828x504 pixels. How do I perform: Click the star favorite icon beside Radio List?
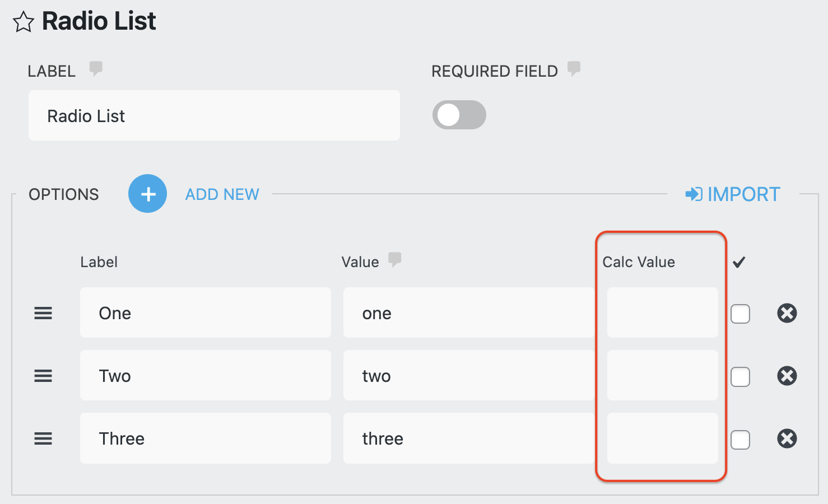pyautogui.click(x=24, y=22)
